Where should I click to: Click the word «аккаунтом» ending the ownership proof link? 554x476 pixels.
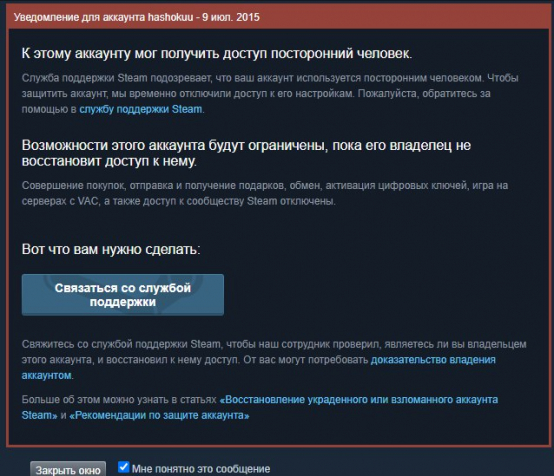47,375
